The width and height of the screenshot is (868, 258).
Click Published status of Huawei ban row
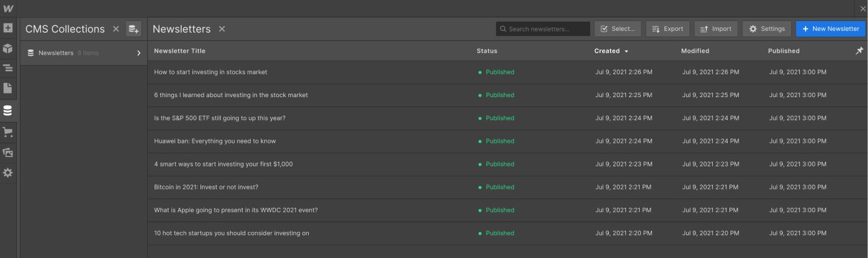[496, 141]
